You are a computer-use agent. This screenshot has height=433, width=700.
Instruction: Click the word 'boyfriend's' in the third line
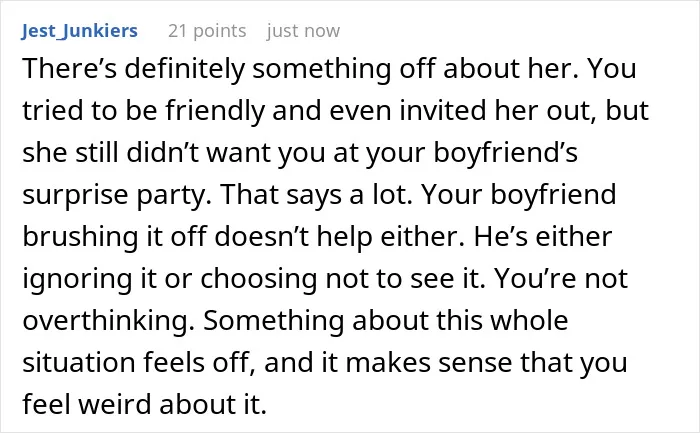[x=505, y=153]
